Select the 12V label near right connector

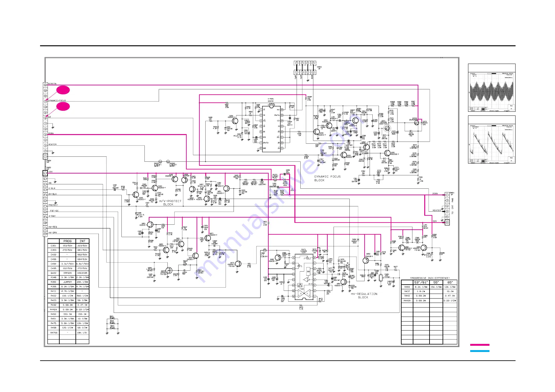click(x=434, y=221)
